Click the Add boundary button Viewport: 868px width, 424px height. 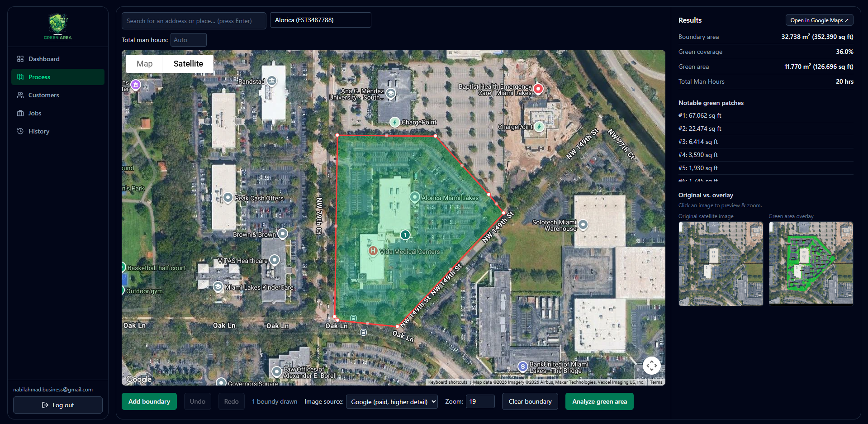(149, 401)
